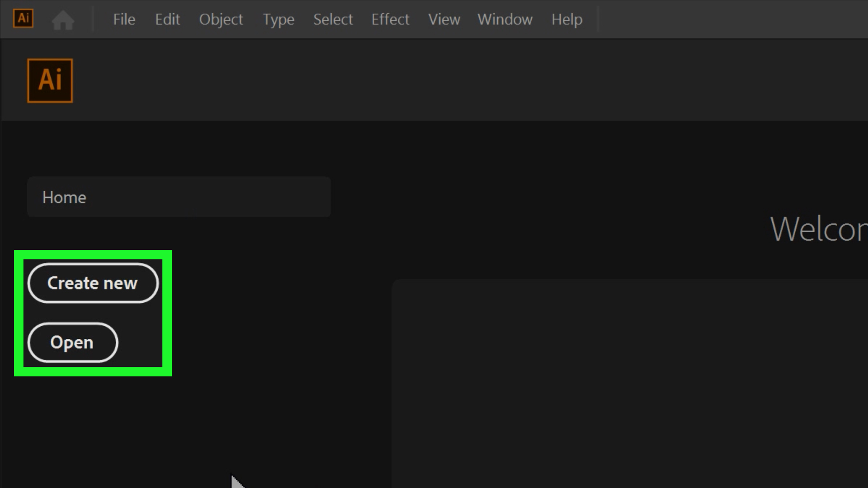Image resolution: width=868 pixels, height=488 pixels.
Task: Open the Object menu
Action: coord(221,19)
